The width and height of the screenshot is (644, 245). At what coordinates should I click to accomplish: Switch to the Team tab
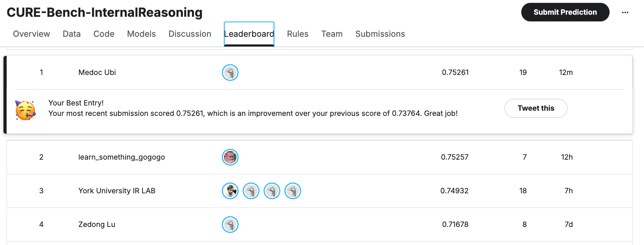pos(332,34)
